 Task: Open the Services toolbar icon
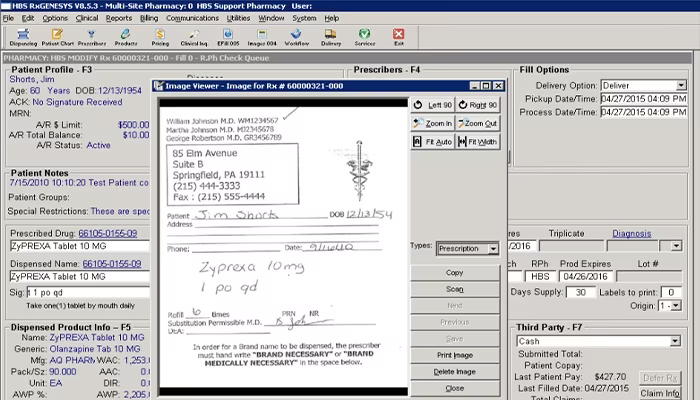(365, 37)
